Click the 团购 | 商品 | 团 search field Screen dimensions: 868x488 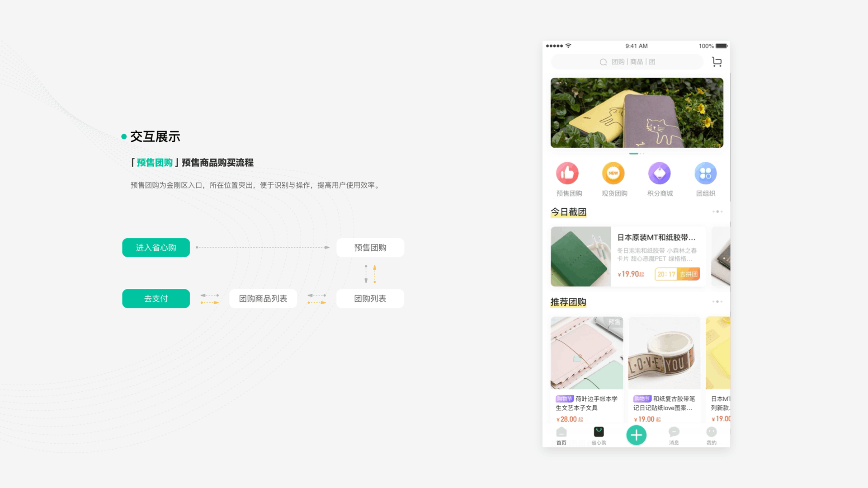627,62
